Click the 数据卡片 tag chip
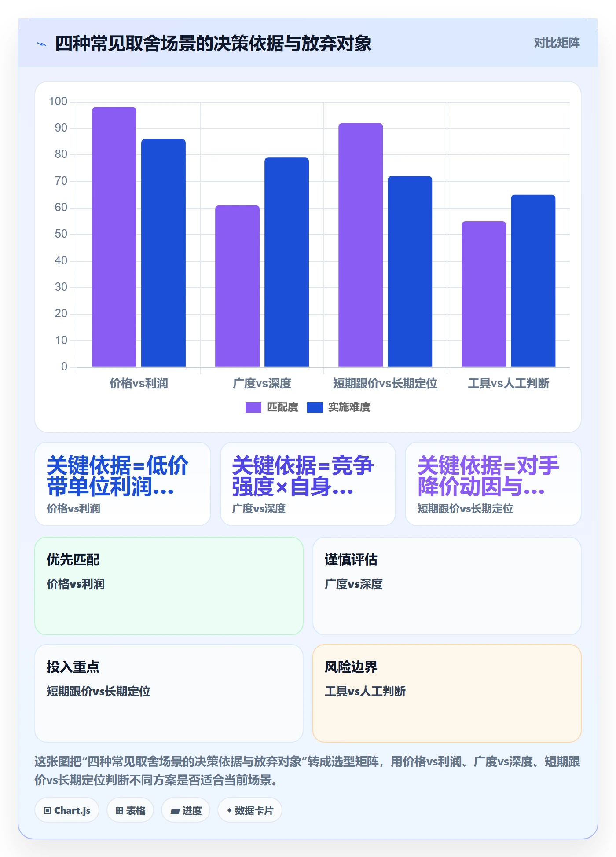The width and height of the screenshot is (616, 857). [250, 810]
